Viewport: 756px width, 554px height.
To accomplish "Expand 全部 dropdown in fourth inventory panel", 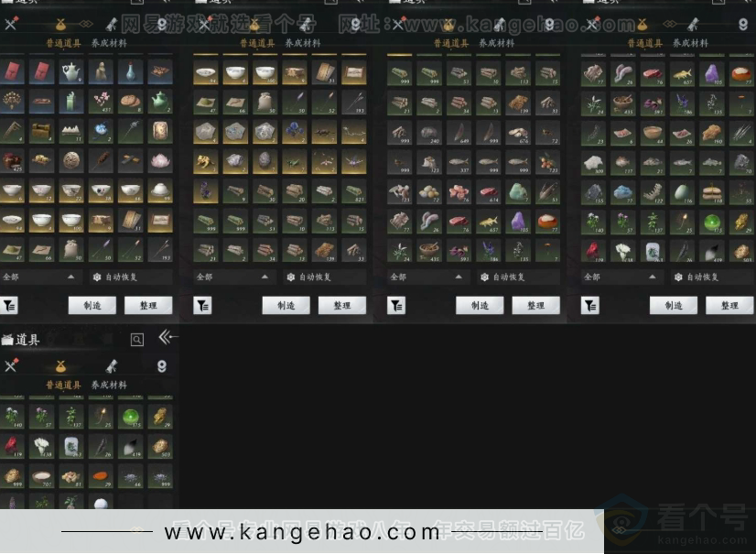I will 621,277.
